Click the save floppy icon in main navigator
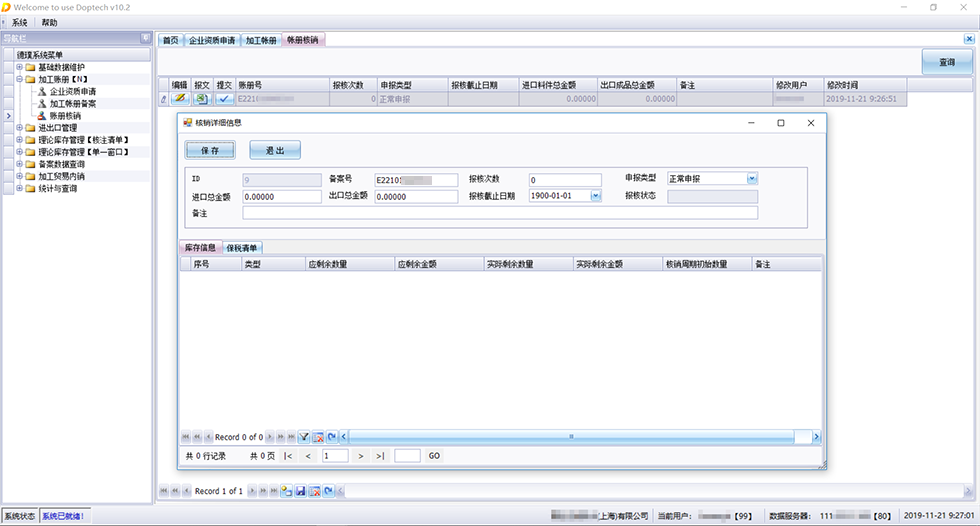Image resolution: width=980 pixels, height=526 pixels. tap(301, 491)
